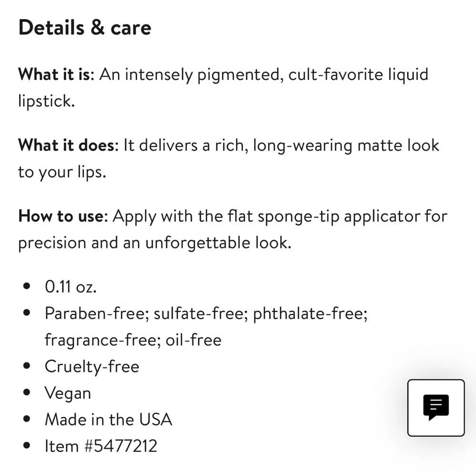Open the live chat message icon

click(436, 408)
